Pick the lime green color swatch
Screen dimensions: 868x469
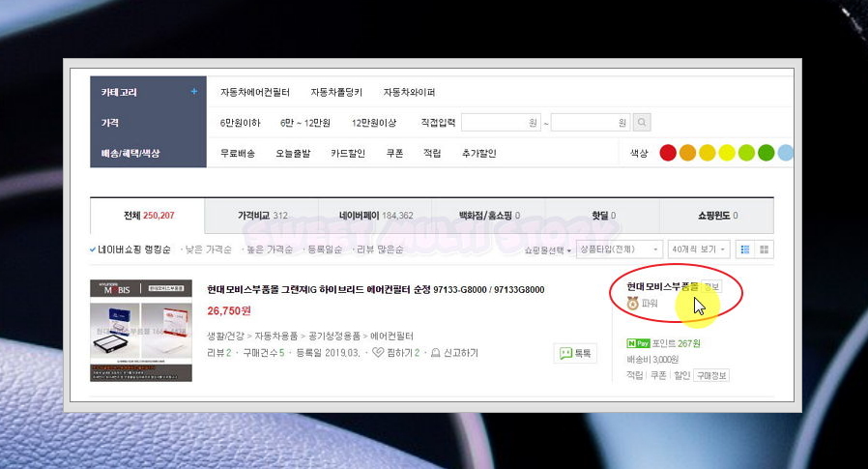pos(746,153)
